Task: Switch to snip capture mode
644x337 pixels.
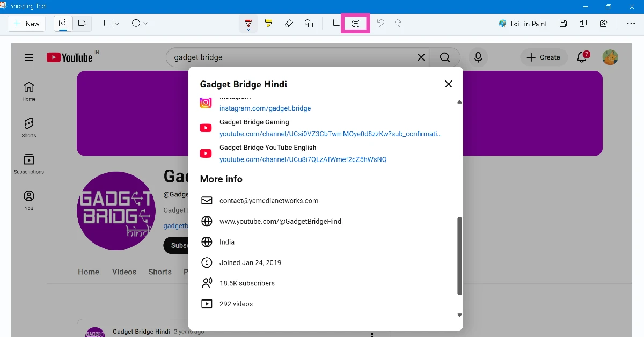Action: 63,23
